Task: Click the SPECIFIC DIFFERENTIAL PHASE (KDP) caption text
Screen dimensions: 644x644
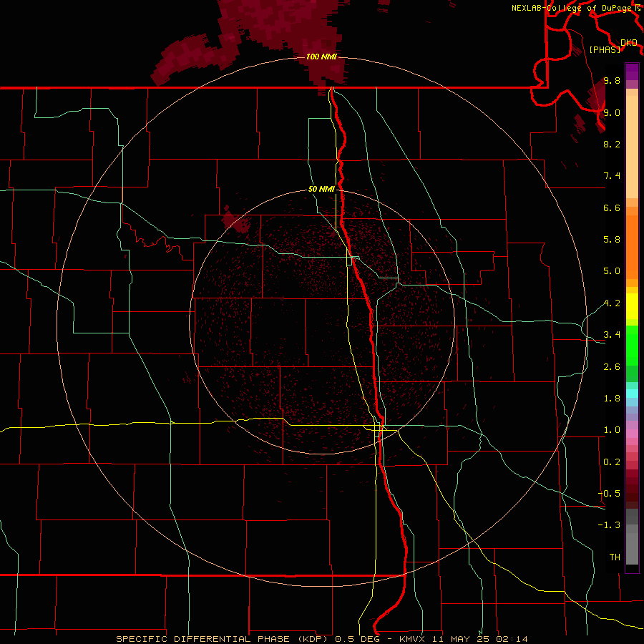Action: [222, 639]
